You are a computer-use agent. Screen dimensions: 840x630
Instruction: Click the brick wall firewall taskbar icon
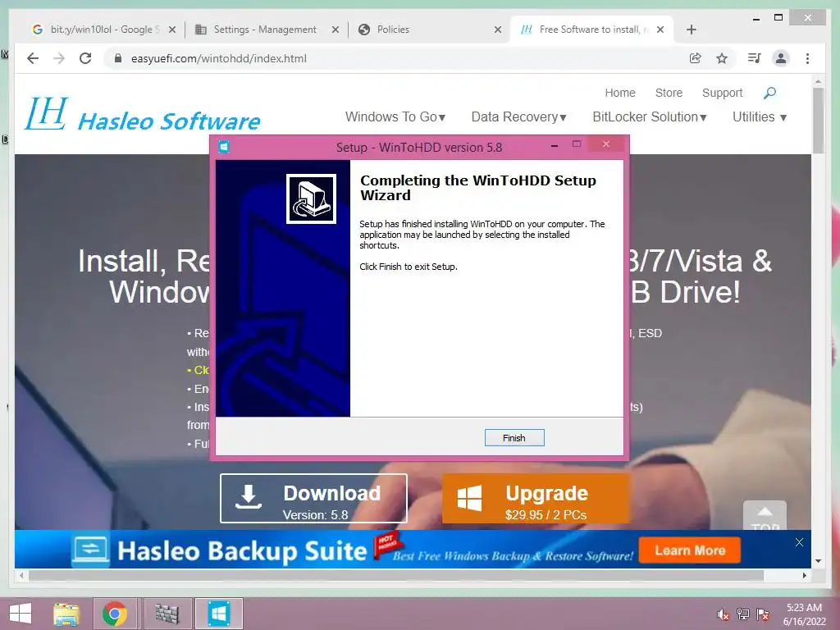click(167, 614)
